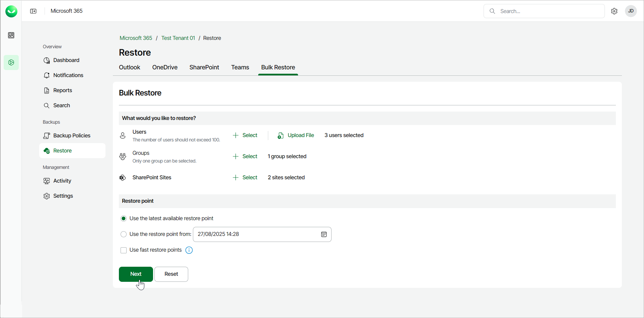Select 'Use the restore point from' radio

pos(124,234)
